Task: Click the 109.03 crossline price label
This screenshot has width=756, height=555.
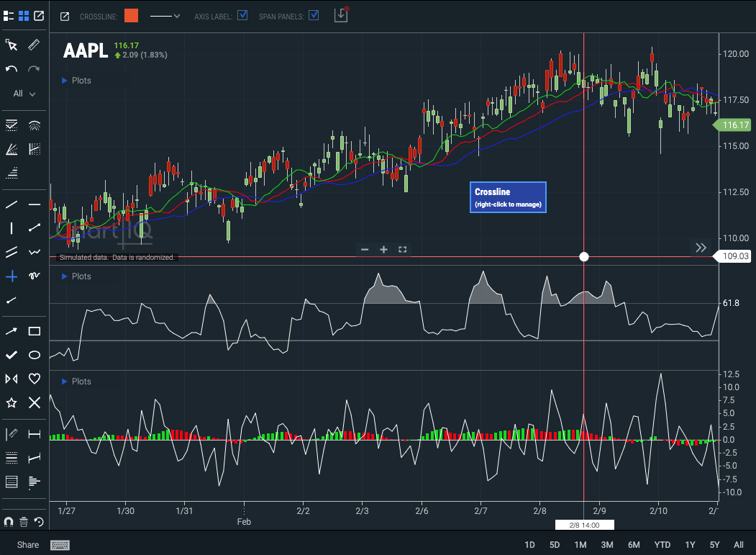Action: pos(732,256)
